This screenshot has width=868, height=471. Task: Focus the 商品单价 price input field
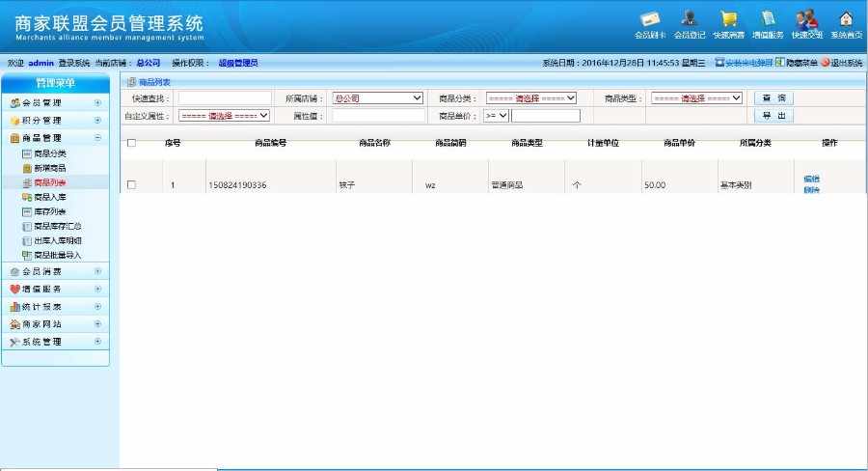point(546,116)
